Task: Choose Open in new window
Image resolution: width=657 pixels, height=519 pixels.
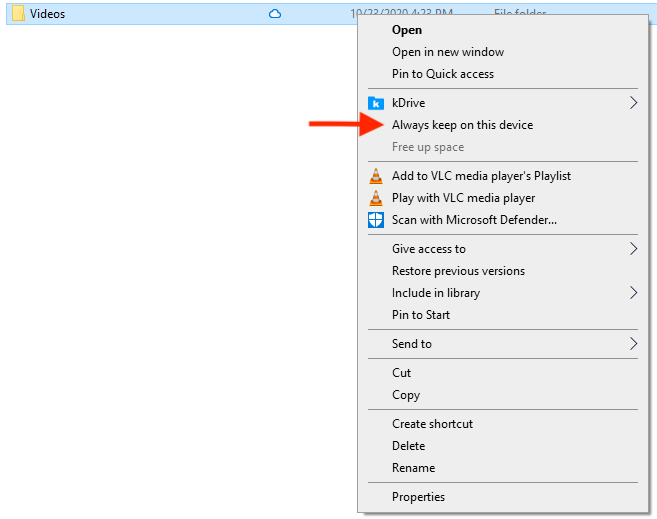Action: (448, 52)
